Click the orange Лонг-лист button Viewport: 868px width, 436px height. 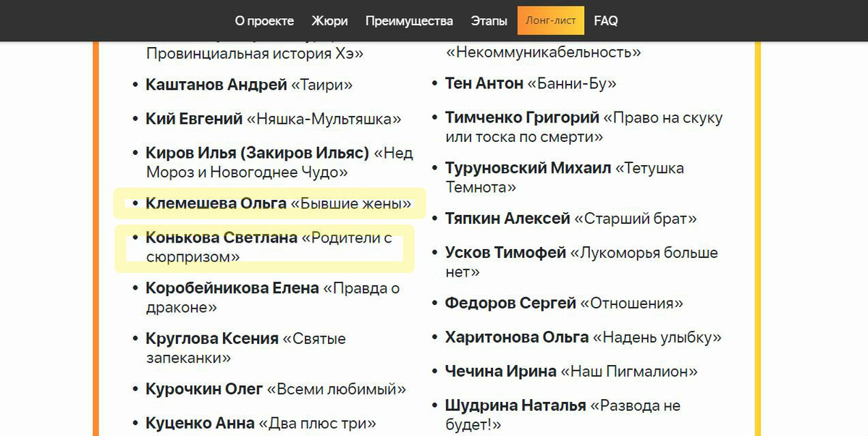point(551,21)
